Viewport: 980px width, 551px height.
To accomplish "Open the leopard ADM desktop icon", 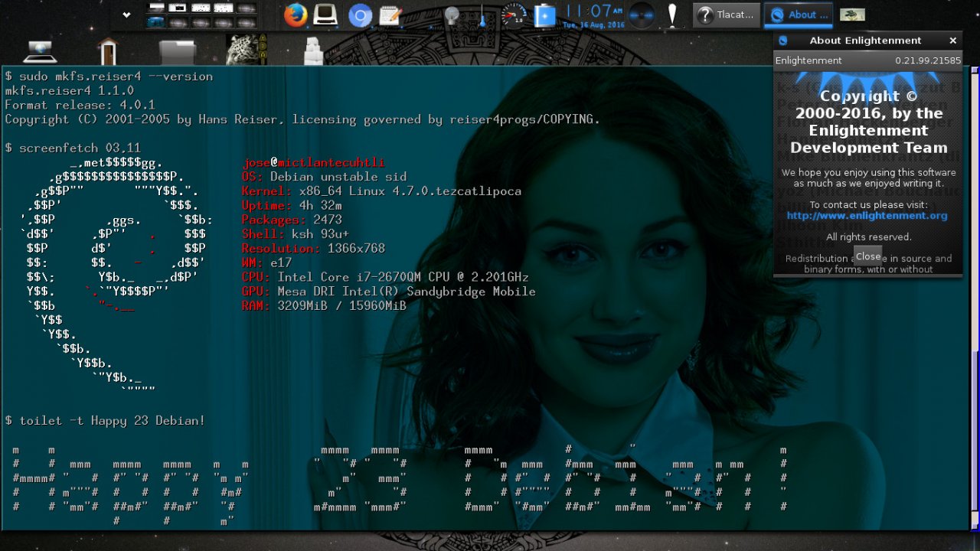I will point(247,50).
